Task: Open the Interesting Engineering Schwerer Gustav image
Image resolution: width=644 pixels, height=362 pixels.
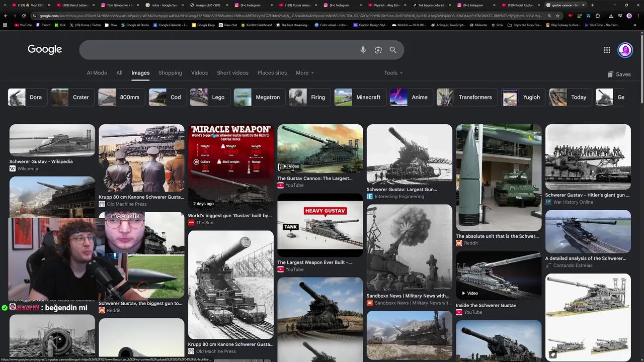Action: [x=410, y=154]
